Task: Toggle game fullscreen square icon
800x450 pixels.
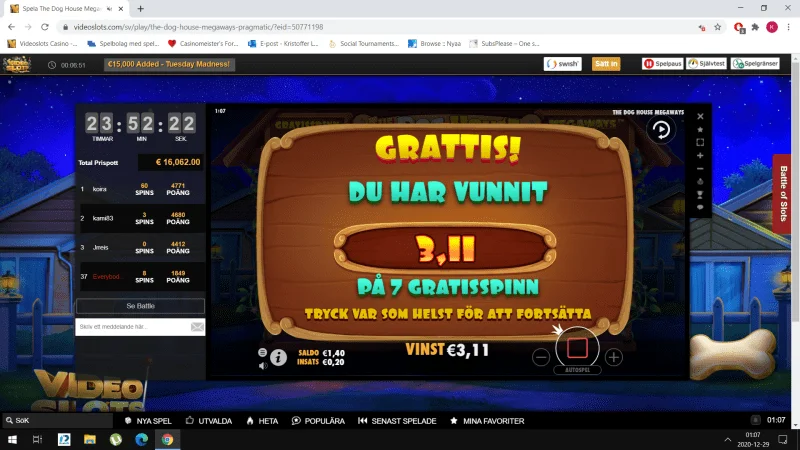Action: [x=700, y=142]
